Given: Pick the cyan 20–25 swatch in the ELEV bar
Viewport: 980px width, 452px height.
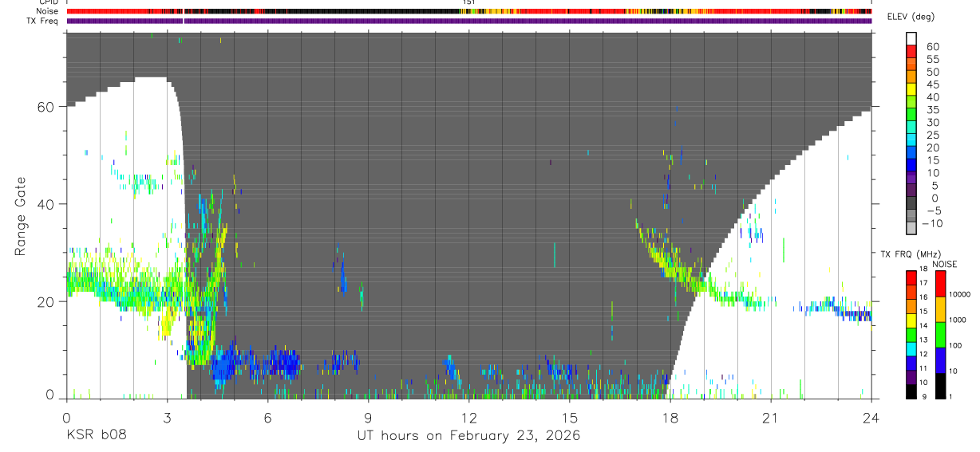Looking at the screenshot, I should tap(911, 140).
